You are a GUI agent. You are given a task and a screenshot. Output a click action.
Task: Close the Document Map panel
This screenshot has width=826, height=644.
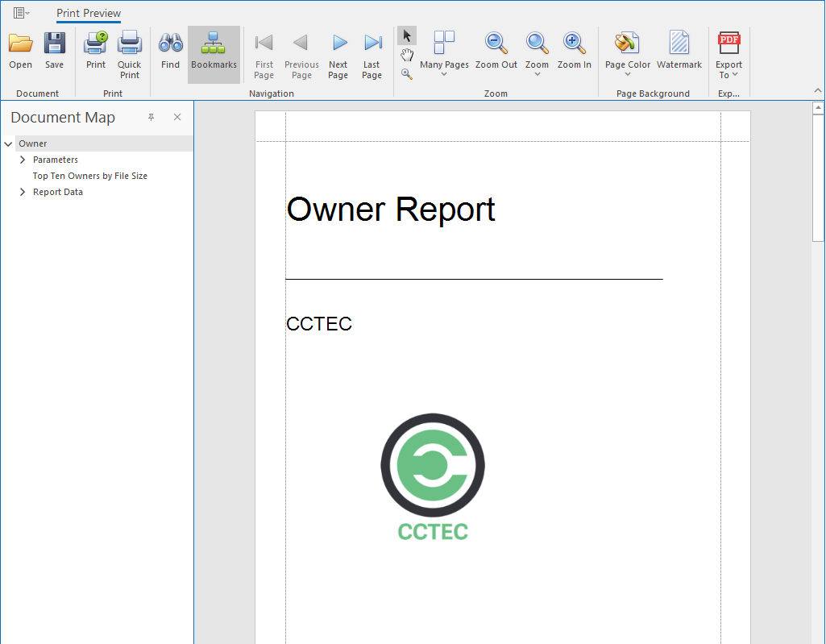coord(176,118)
